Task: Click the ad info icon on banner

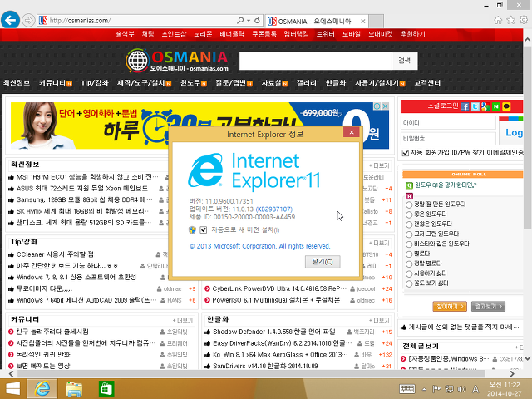Action: pos(377,106)
